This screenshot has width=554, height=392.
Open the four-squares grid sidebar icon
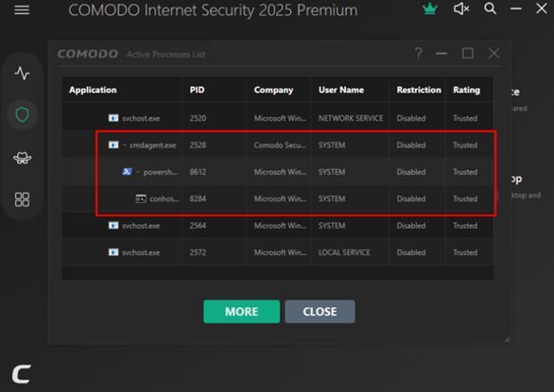click(x=23, y=199)
